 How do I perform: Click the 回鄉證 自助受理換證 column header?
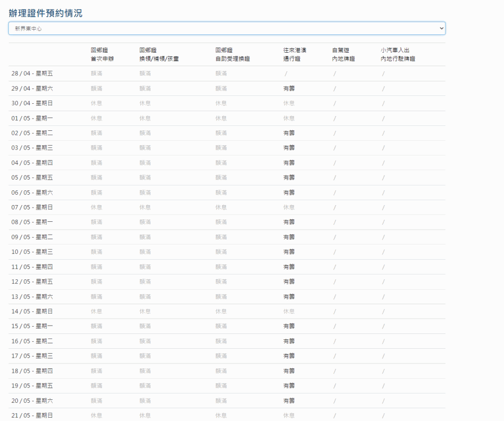point(232,55)
